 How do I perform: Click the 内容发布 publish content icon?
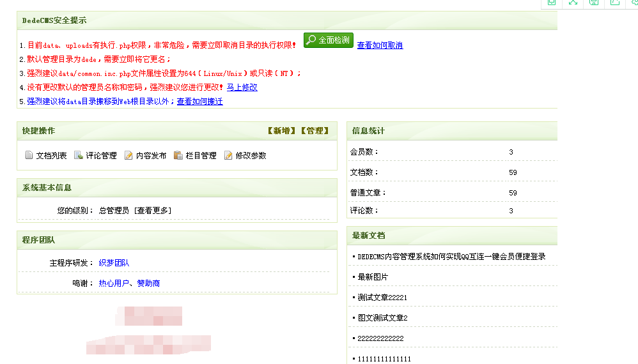128,155
